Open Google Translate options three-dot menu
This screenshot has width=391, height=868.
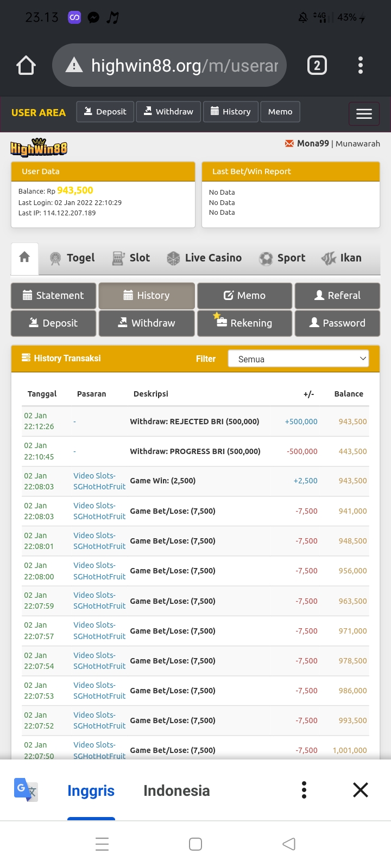pos(304,790)
